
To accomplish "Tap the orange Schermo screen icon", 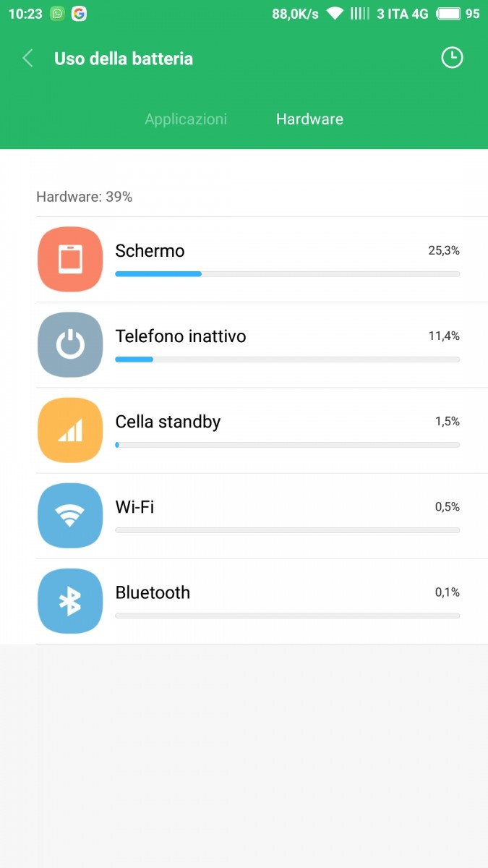I will [x=70, y=259].
